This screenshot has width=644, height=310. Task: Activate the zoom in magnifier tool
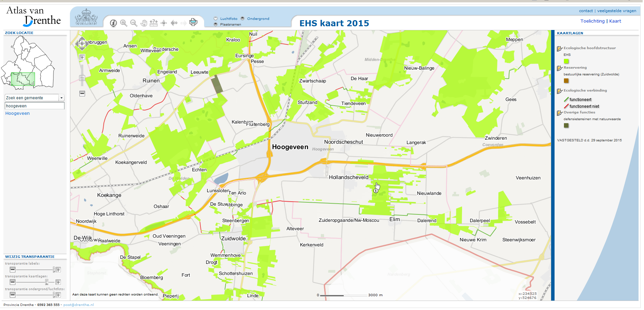[x=123, y=23]
